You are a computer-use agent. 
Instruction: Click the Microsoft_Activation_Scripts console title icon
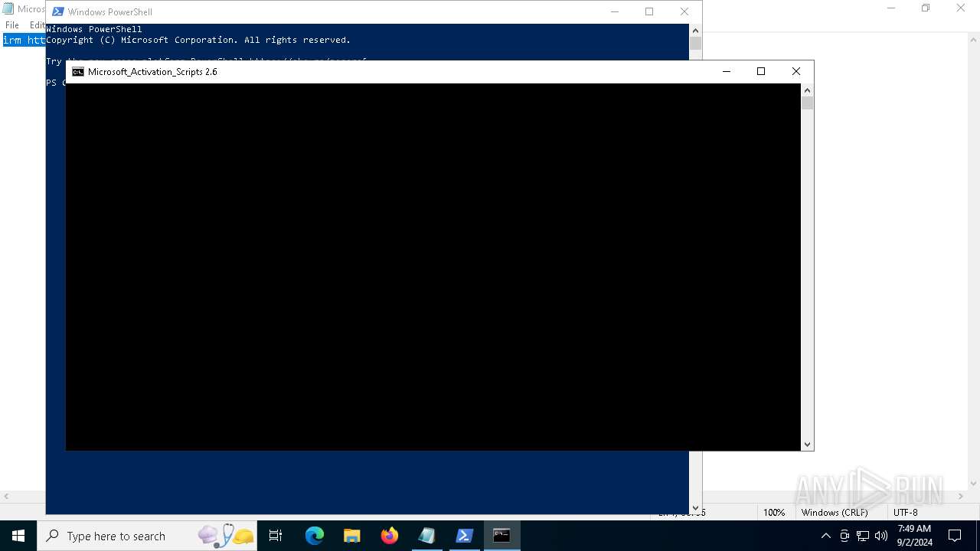(77, 72)
